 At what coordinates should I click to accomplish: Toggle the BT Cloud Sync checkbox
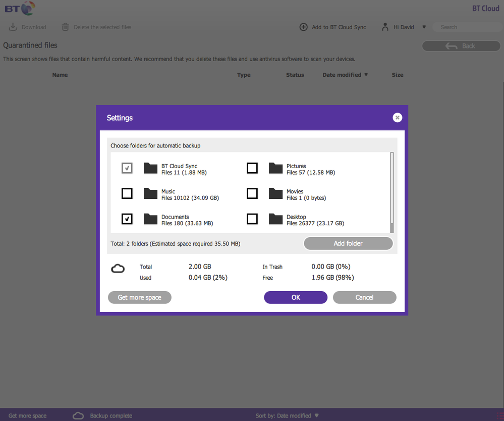click(127, 168)
